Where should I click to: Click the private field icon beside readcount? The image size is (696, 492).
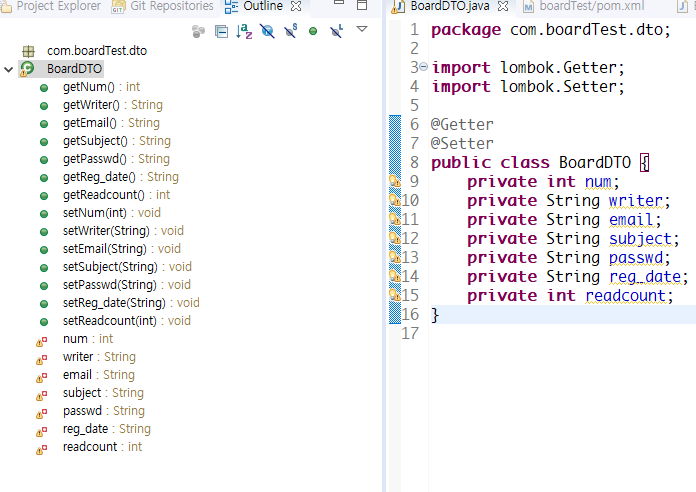tap(42, 450)
